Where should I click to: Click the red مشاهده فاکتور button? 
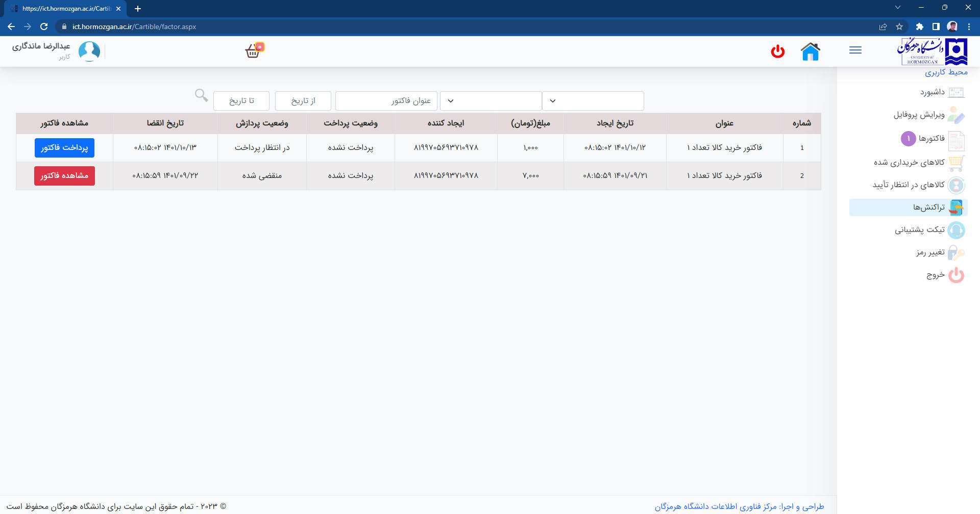click(64, 176)
